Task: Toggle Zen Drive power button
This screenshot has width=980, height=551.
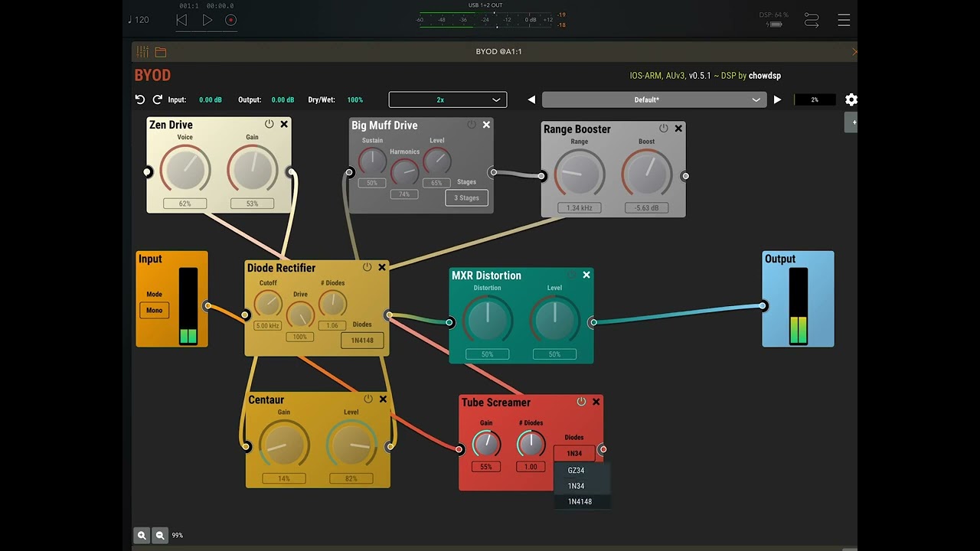Action: [x=269, y=124]
